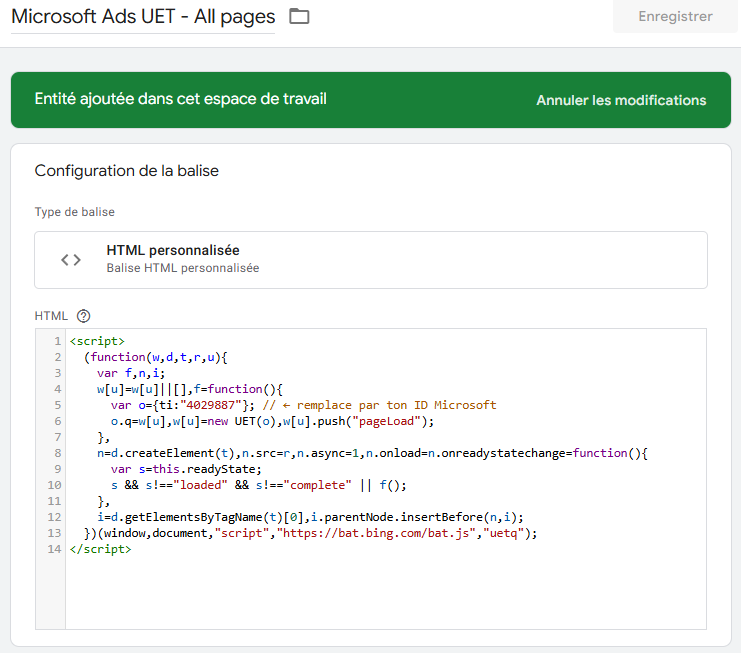Click line 4 with w[u]=w[u]||[]

pos(190,389)
